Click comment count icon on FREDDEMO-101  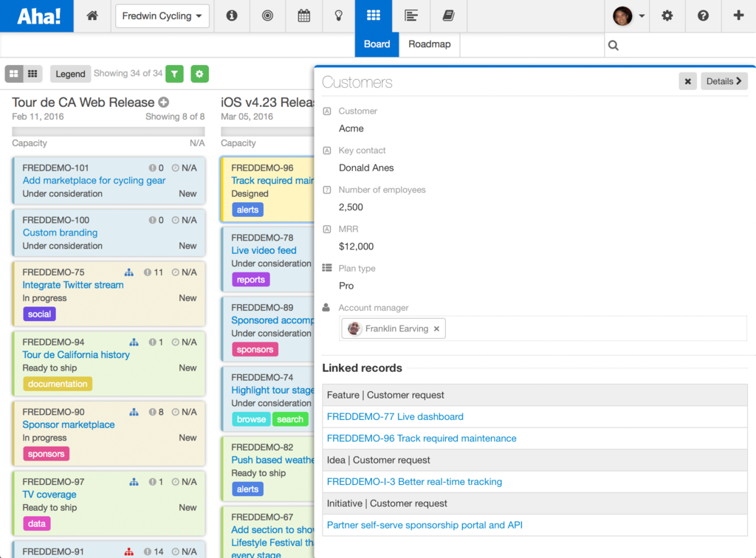click(152, 168)
